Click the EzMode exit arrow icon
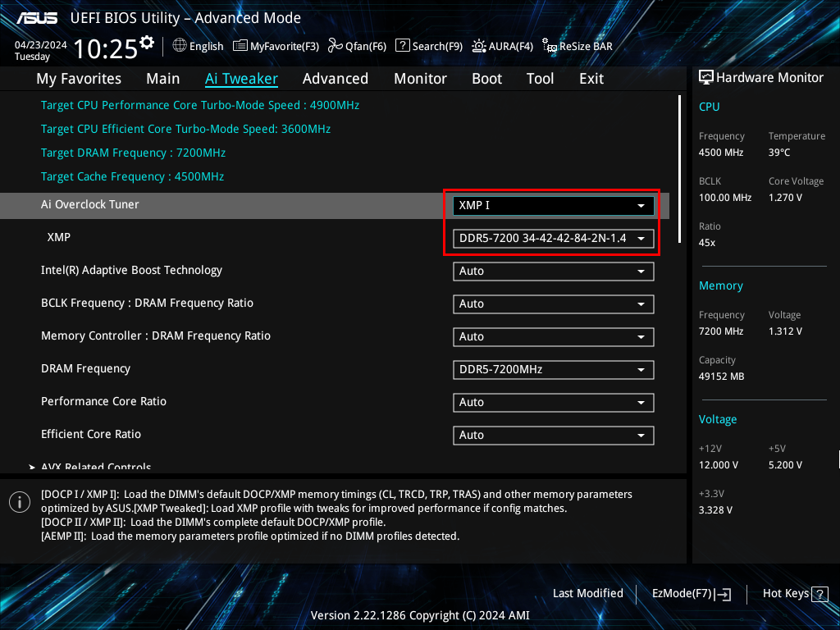Screen dimensions: 840x630 pyautogui.click(x=723, y=594)
